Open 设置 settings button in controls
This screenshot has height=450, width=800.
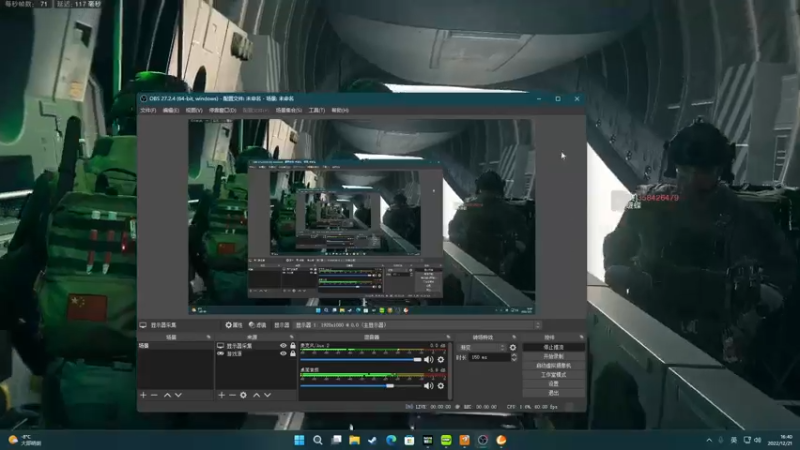click(554, 384)
